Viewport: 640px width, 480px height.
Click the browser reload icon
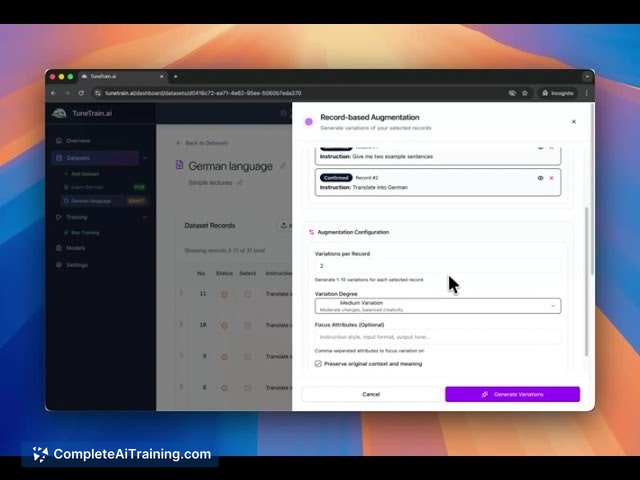coord(81,93)
